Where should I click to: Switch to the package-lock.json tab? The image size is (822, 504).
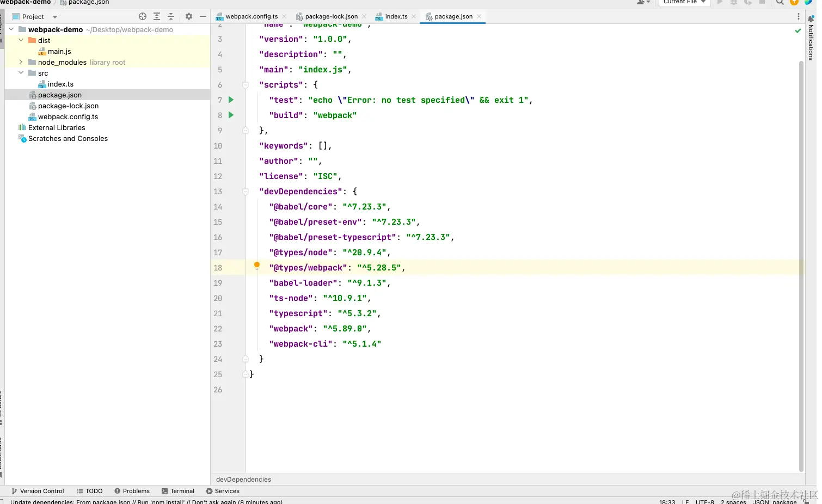(331, 16)
